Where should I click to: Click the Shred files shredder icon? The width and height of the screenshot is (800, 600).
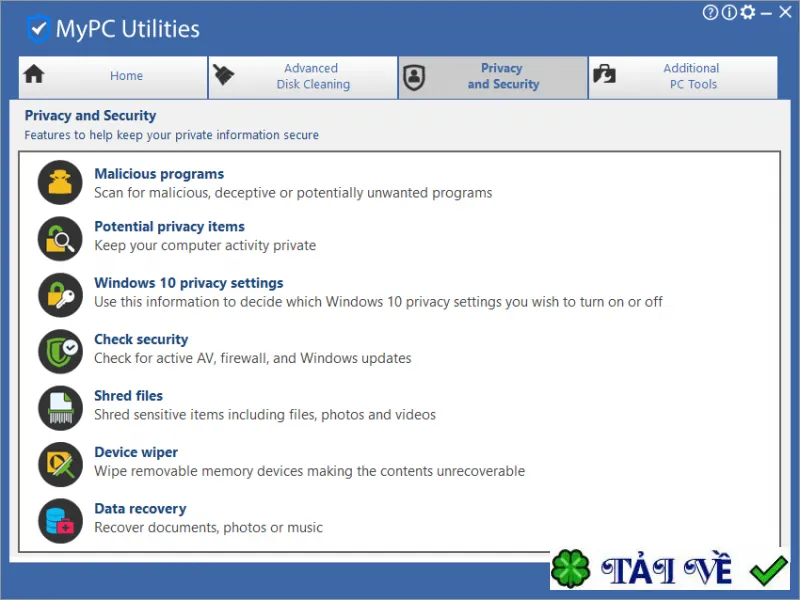[60, 408]
